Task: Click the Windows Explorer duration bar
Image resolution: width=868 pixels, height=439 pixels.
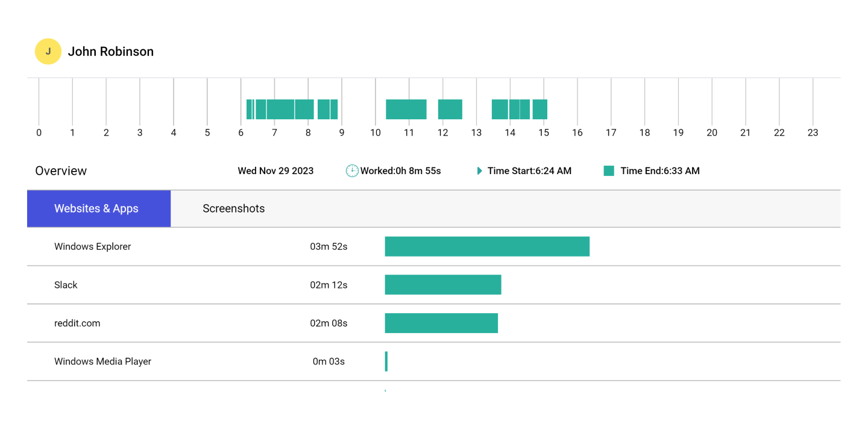Action: pos(487,246)
